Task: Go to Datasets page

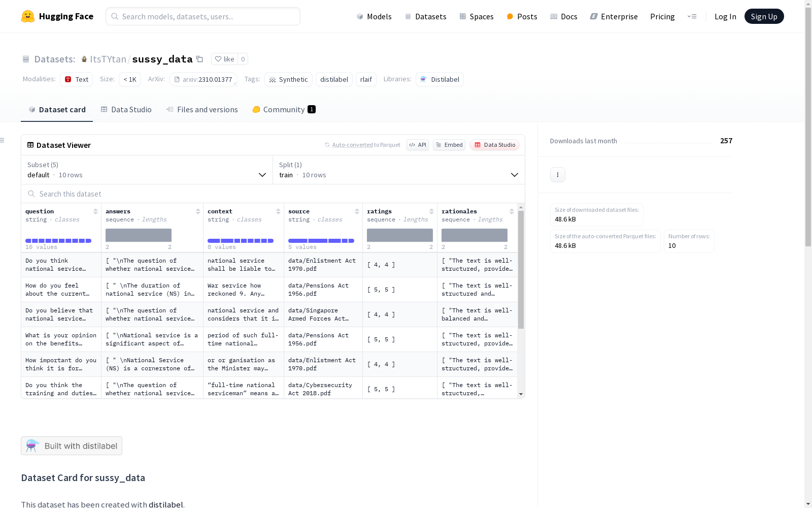Action: (425, 16)
